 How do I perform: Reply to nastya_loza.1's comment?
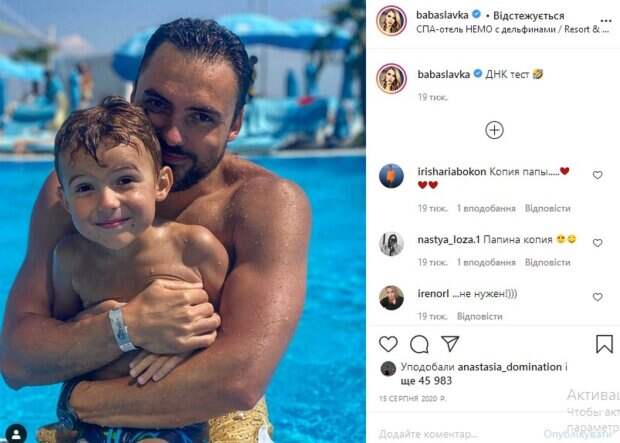[x=548, y=262]
